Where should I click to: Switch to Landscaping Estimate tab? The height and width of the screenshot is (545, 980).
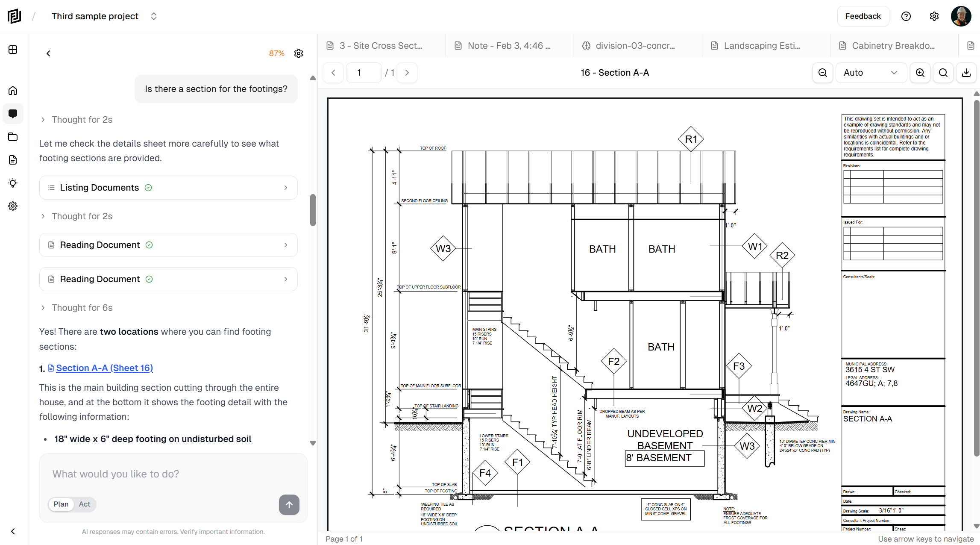(x=762, y=46)
